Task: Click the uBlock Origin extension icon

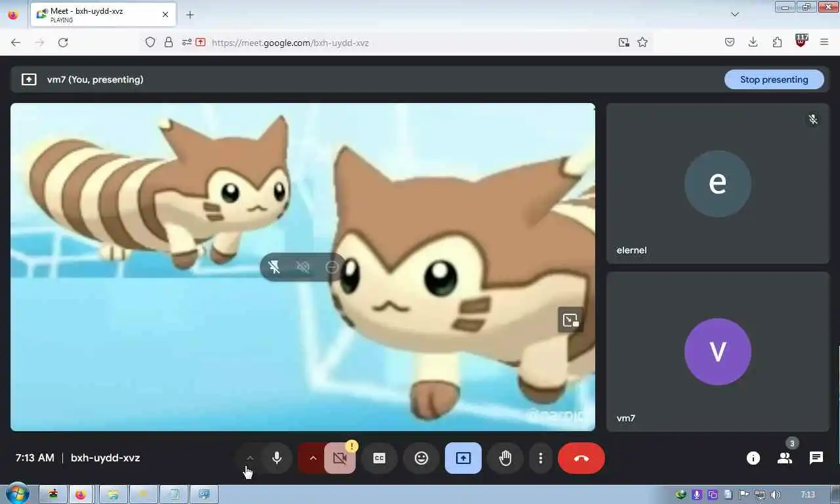Action: point(801,41)
